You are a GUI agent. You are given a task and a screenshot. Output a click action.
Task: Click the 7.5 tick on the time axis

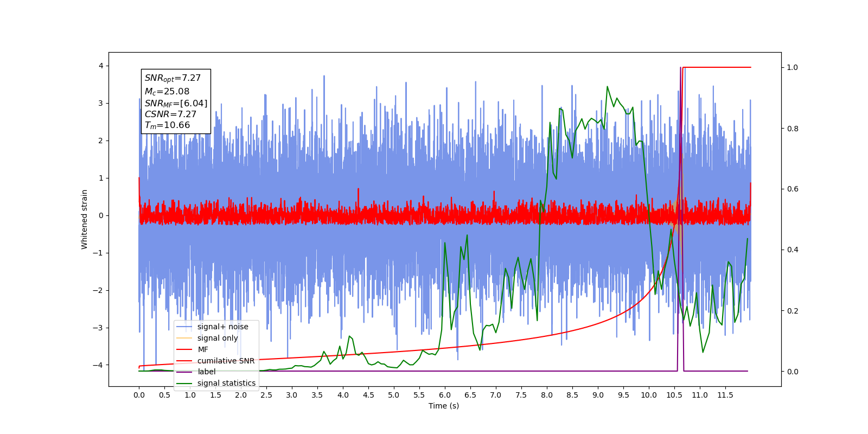pos(521,395)
